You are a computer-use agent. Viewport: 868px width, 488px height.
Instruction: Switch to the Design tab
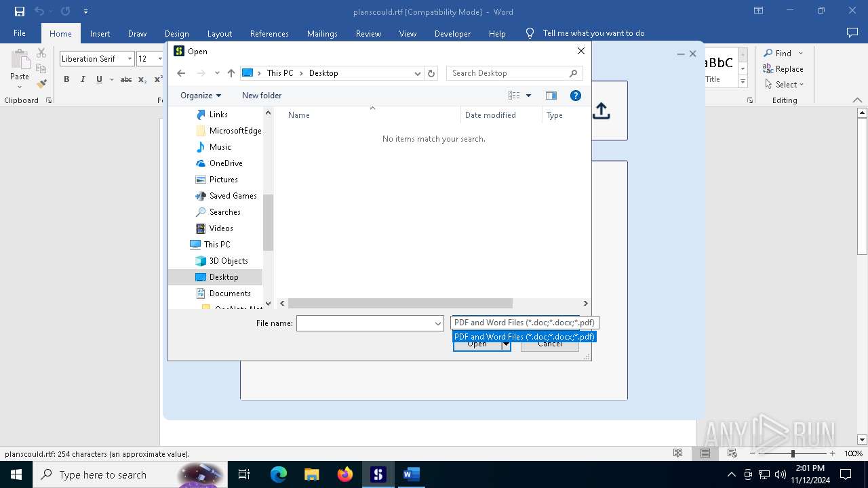pos(177,33)
